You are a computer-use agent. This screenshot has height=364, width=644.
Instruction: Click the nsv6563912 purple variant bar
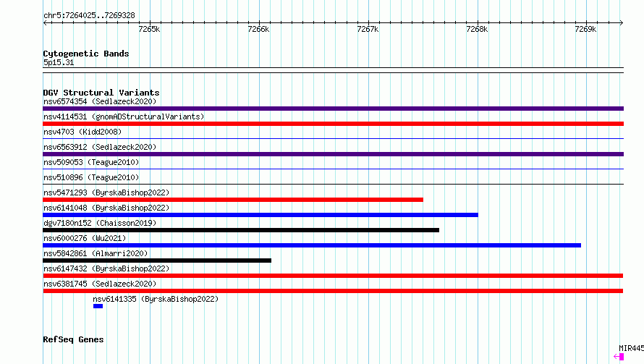pyautogui.click(x=333, y=154)
